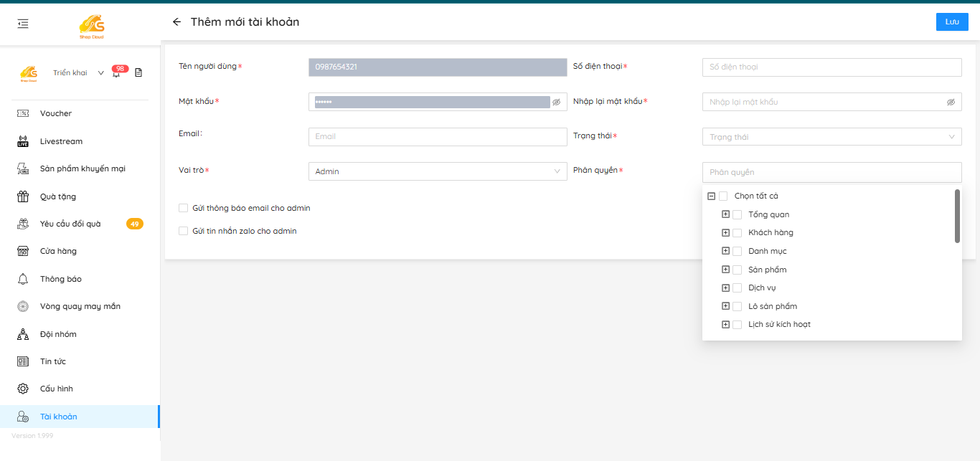
Task: Click the permission list scrollbar
Action: coord(957,216)
